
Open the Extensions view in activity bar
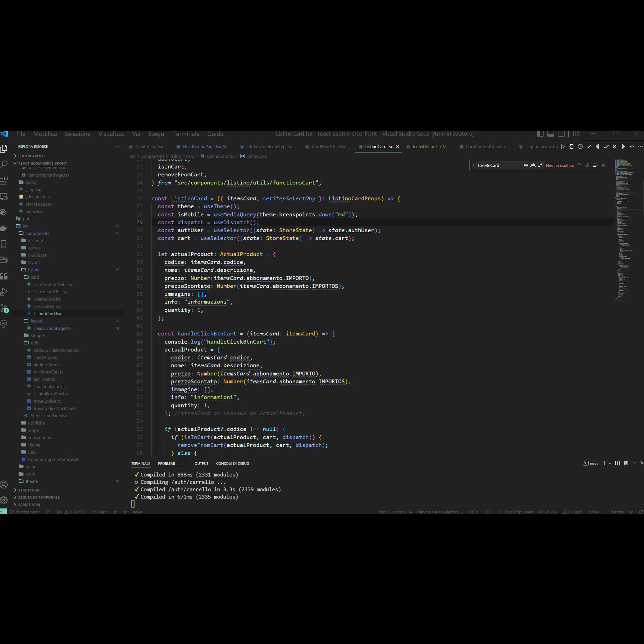[x=4, y=181]
